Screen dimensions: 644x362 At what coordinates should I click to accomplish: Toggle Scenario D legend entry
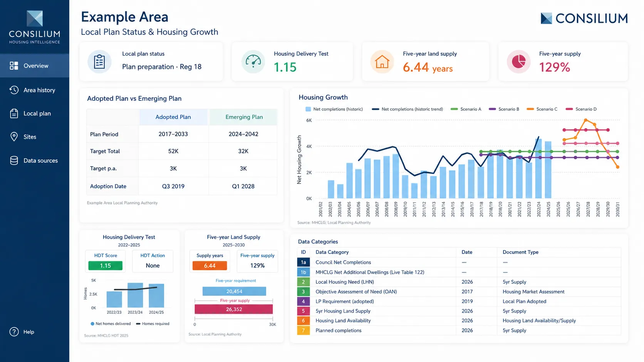coord(581,109)
